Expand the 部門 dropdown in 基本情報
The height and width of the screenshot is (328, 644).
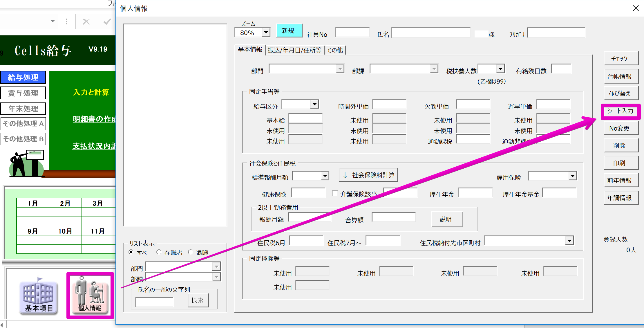pyautogui.click(x=340, y=69)
